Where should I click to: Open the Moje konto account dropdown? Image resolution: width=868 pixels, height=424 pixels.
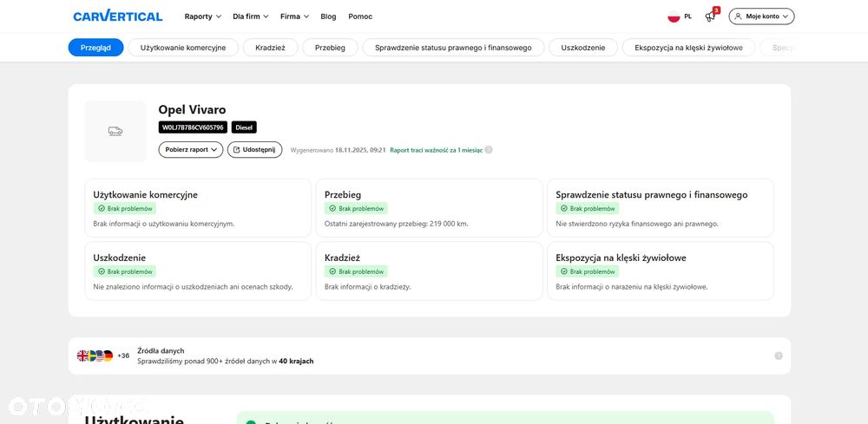(761, 16)
